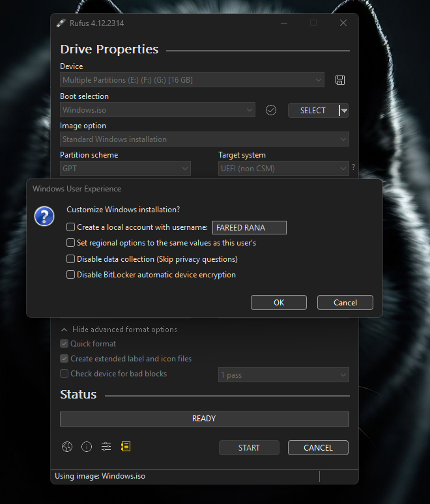The image size is (430, 504).
Task: Enable Check device for bad blocks
Action: click(x=64, y=374)
